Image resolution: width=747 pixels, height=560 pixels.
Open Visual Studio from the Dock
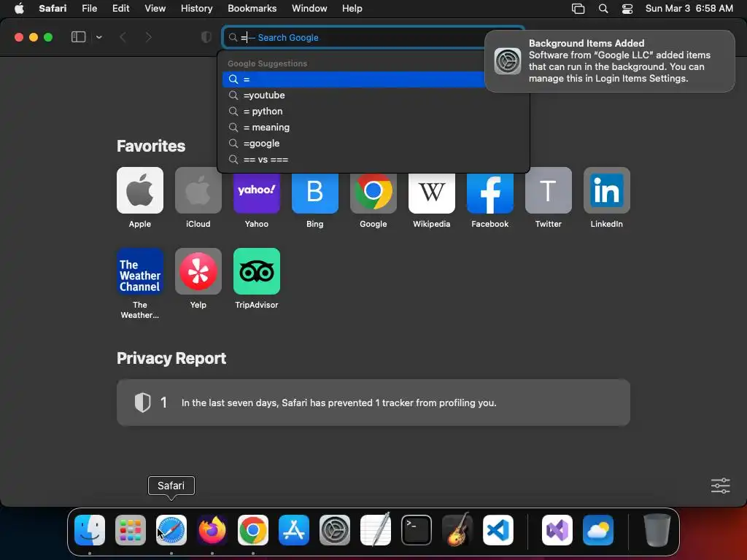pos(557,530)
